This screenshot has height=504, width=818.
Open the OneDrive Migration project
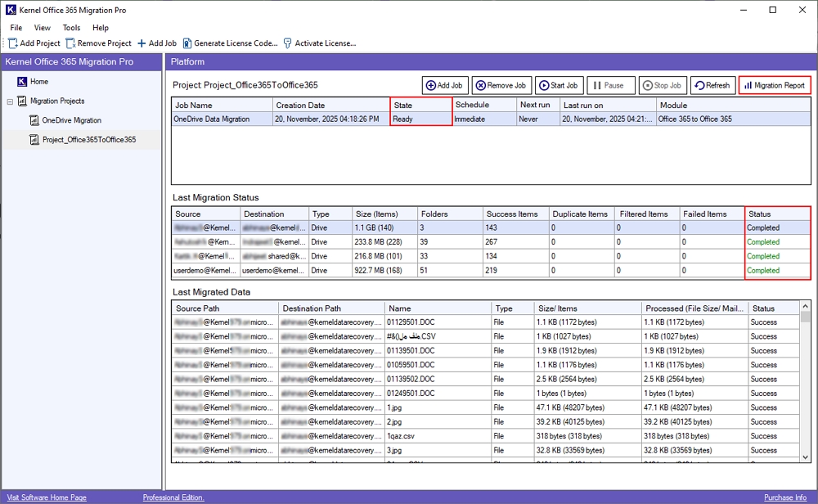(x=71, y=120)
